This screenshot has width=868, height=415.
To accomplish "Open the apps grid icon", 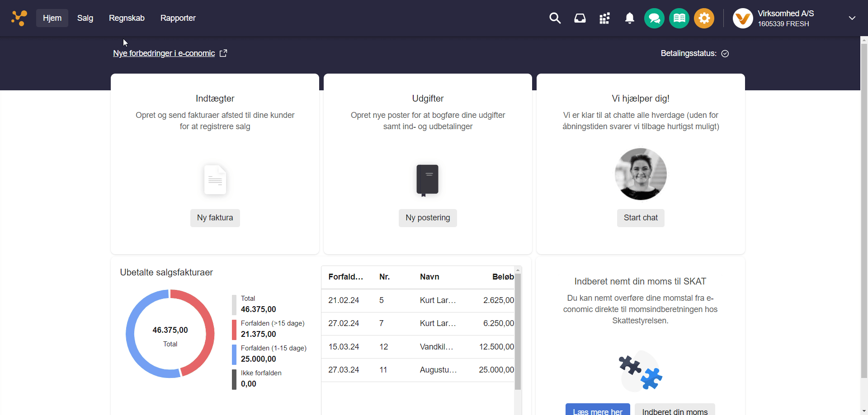I will pyautogui.click(x=604, y=18).
